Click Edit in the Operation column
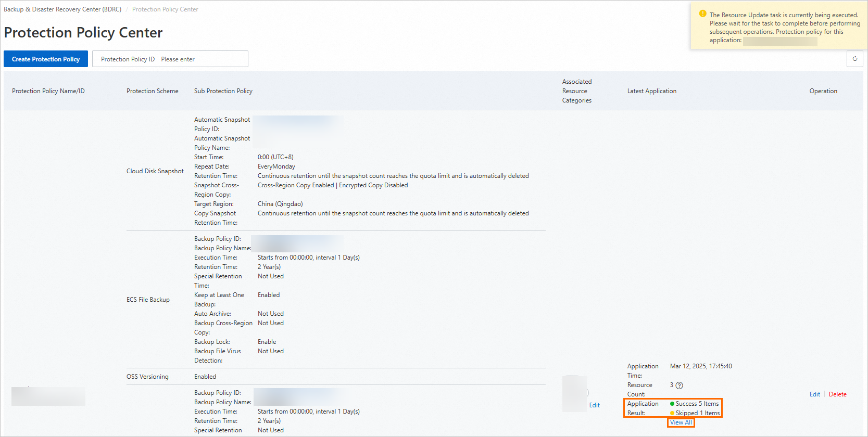 [815, 394]
